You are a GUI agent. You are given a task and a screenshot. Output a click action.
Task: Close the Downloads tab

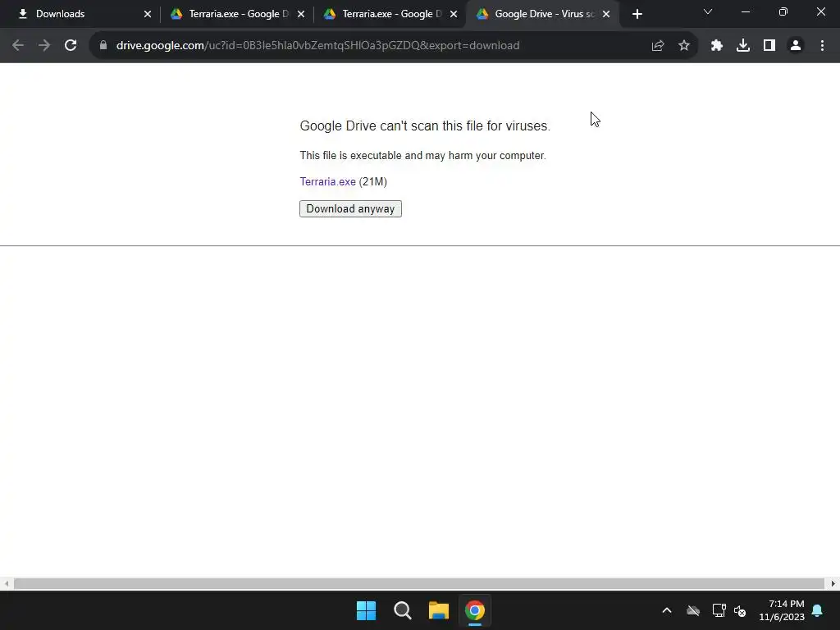(x=148, y=15)
